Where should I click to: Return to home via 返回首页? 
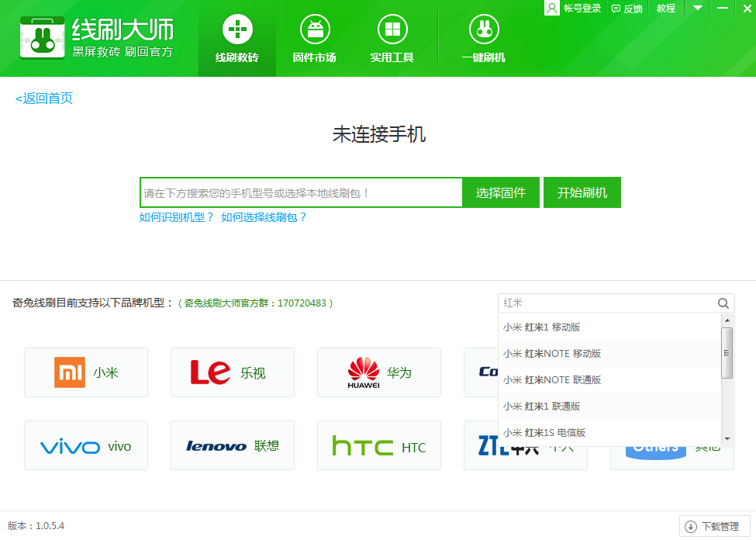point(44,99)
